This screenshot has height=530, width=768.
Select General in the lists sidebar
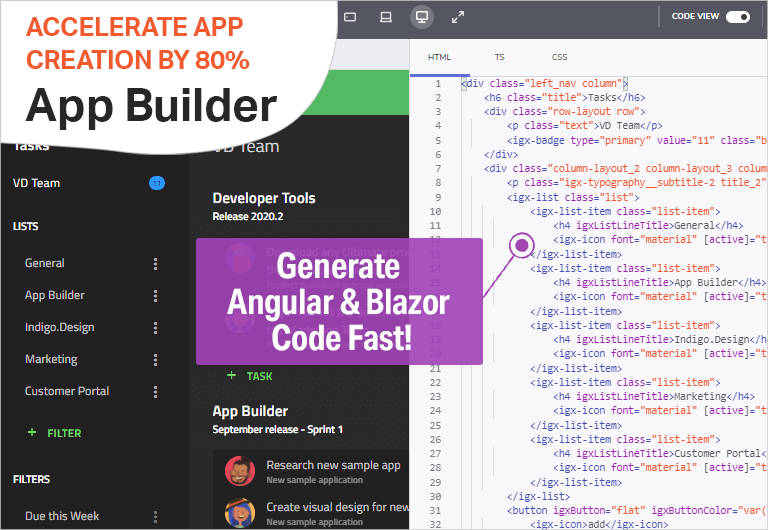45,263
